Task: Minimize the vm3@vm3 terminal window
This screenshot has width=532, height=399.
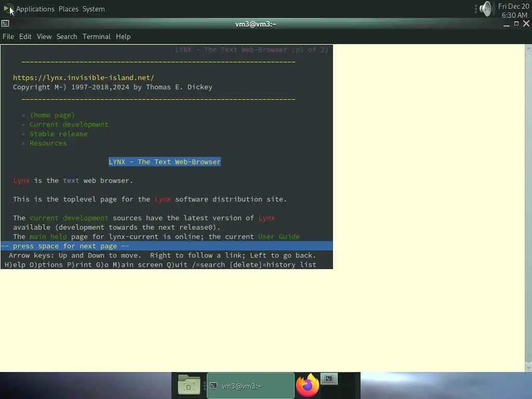Action: pos(507,24)
